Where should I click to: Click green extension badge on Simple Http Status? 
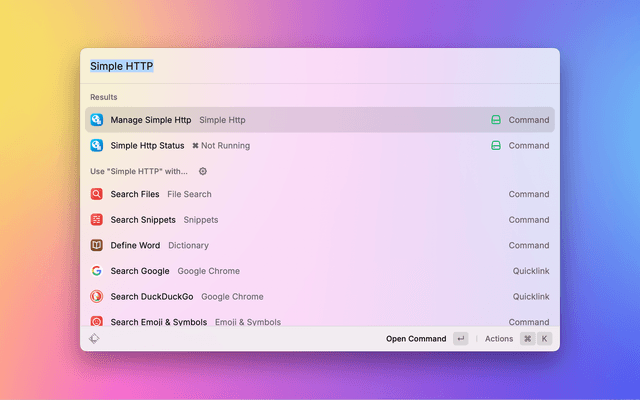(495, 145)
